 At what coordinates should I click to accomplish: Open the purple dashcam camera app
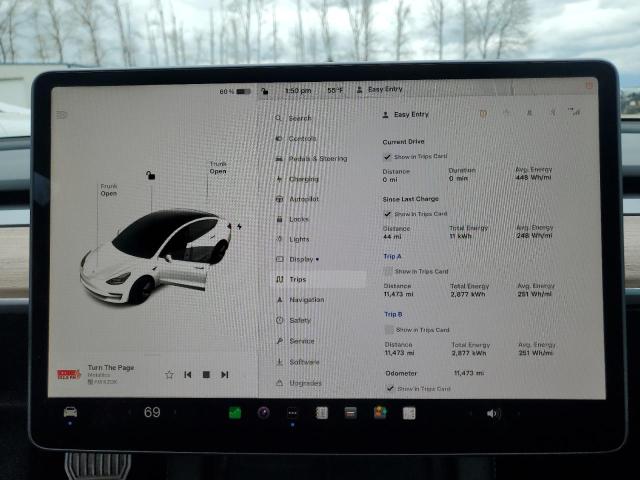pos(264,413)
